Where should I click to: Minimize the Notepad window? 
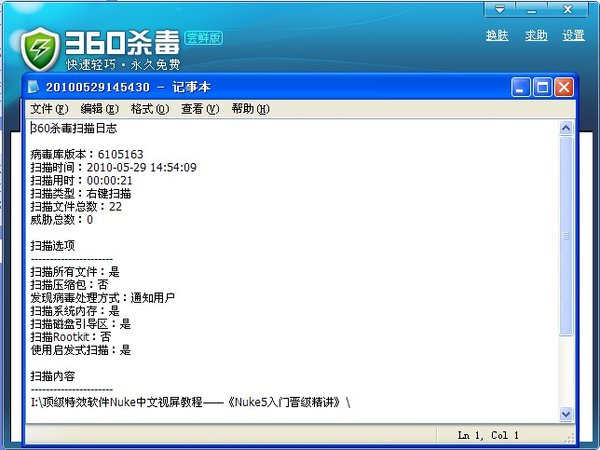pos(520,87)
